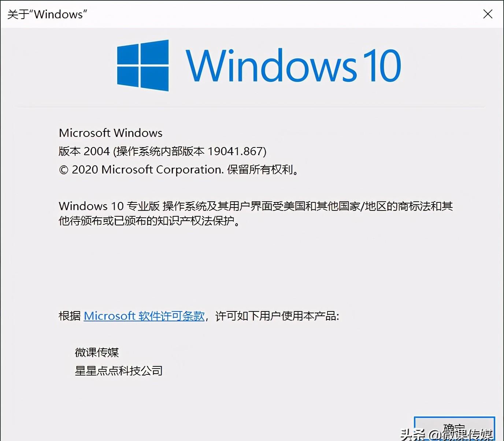Click the 他待颁布或已颁布的知识产权法保护 line
The height and width of the screenshot is (441, 504).
coord(147,221)
